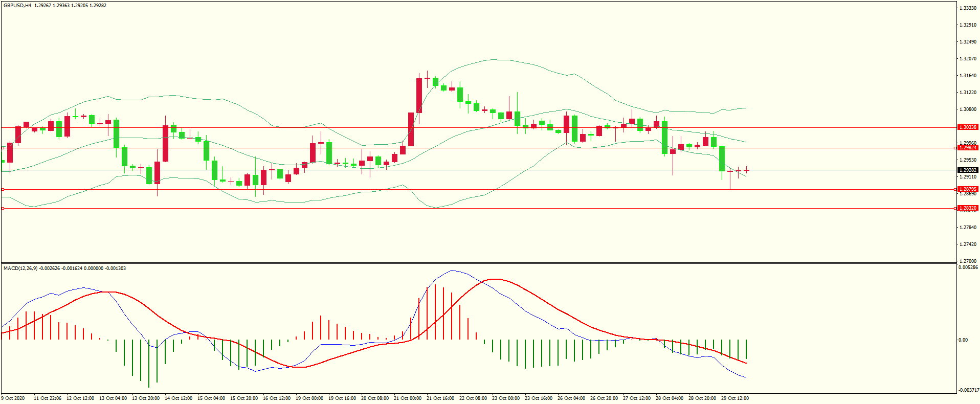Click the 14 Oct 12:00 time label
This screenshot has width=980, height=404.
point(179,398)
